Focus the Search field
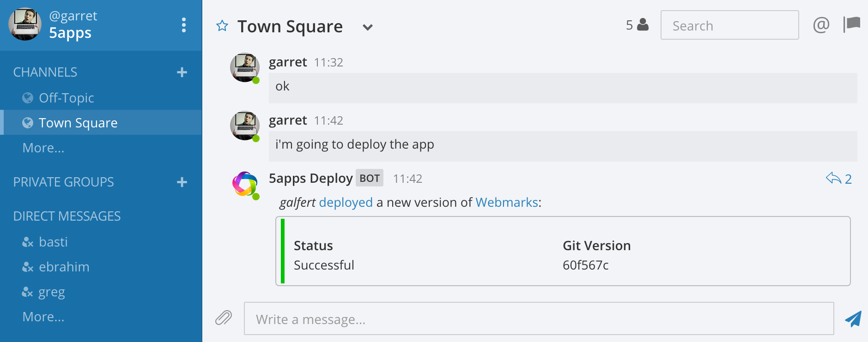 pyautogui.click(x=729, y=25)
